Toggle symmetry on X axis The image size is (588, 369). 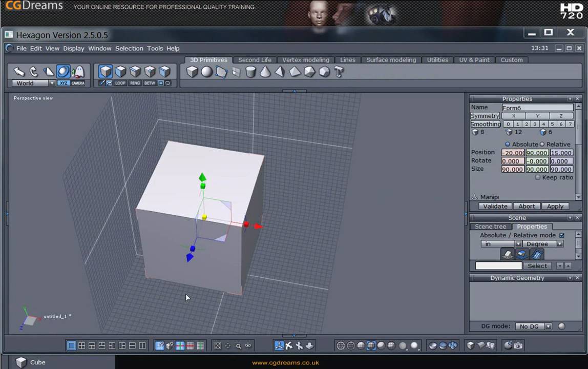pos(513,116)
